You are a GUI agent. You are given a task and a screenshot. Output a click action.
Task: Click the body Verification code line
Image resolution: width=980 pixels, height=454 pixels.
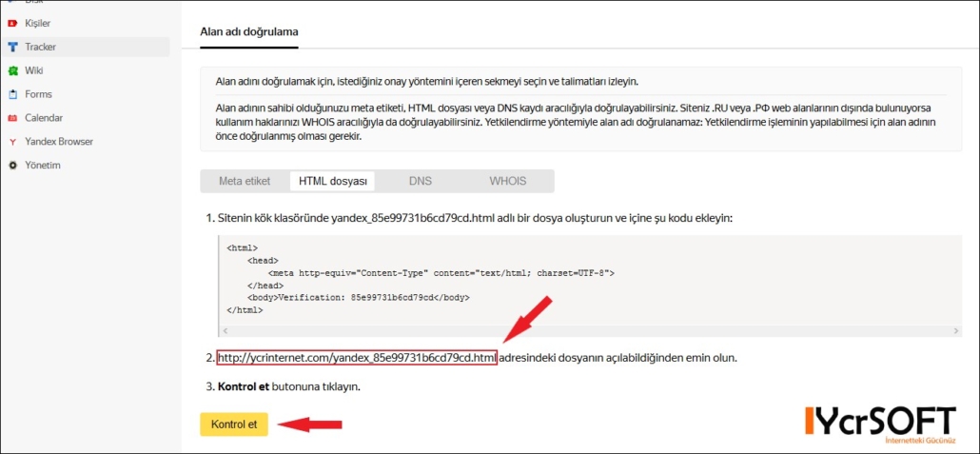click(x=358, y=298)
